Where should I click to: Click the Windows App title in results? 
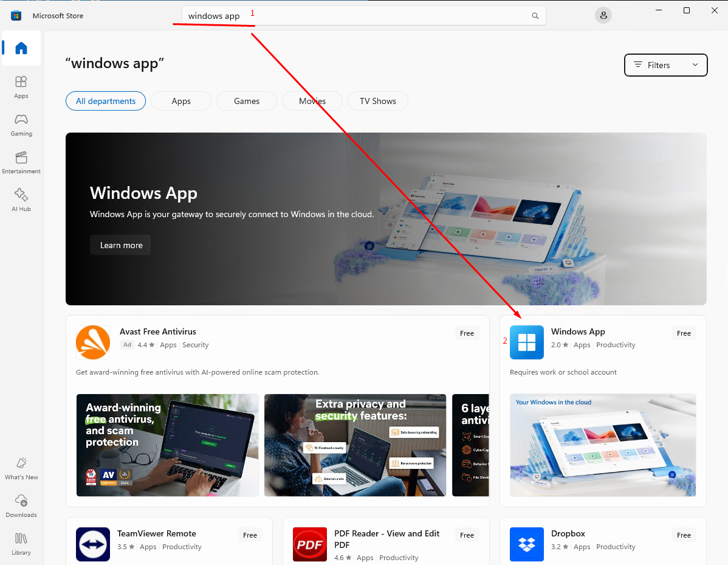578,331
